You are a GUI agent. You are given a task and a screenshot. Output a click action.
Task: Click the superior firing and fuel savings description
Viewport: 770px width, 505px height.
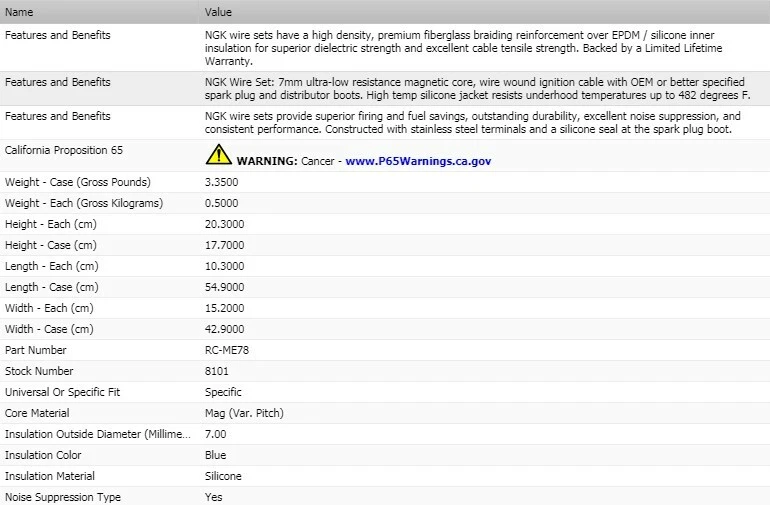[x=472, y=123]
